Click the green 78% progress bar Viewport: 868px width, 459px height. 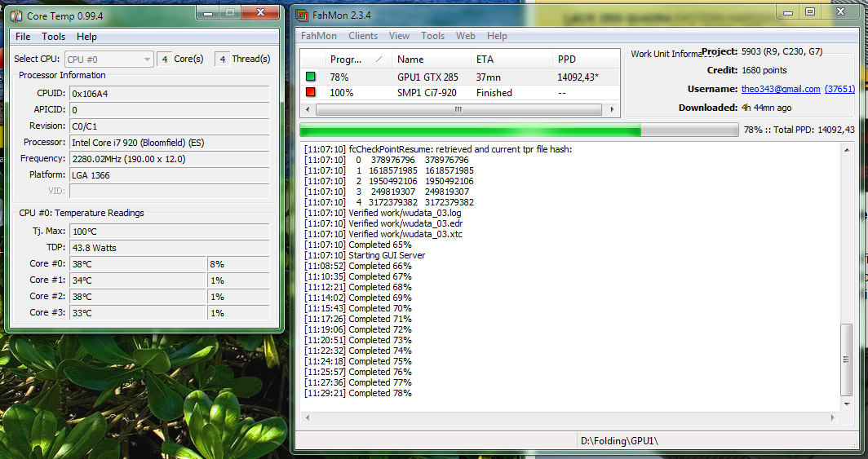pos(519,130)
